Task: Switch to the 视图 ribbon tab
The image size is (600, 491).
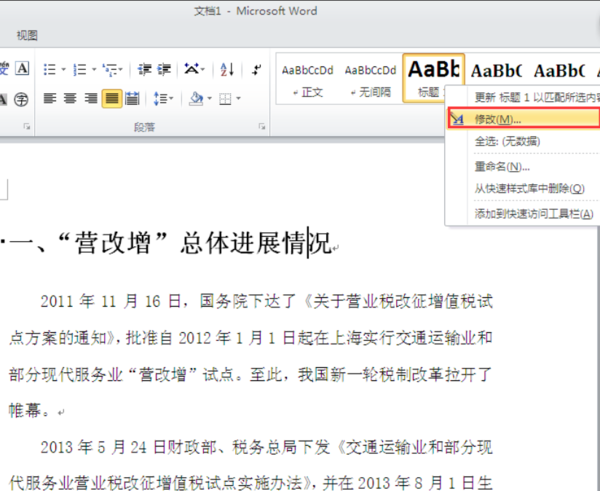Action: tap(27, 36)
